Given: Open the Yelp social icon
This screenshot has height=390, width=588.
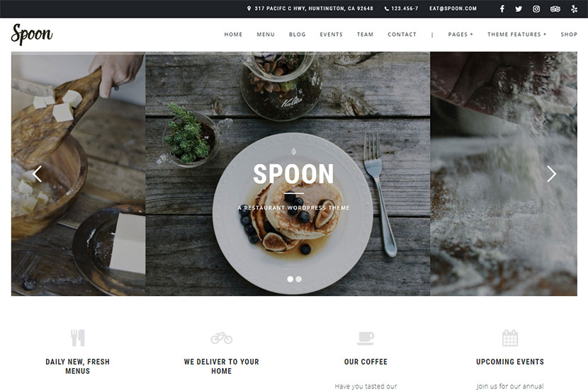Looking at the screenshot, I should [x=574, y=8].
